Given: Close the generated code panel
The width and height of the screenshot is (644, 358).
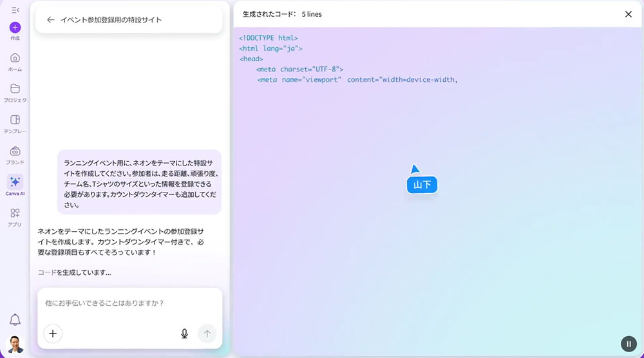Looking at the screenshot, I should [629, 14].
